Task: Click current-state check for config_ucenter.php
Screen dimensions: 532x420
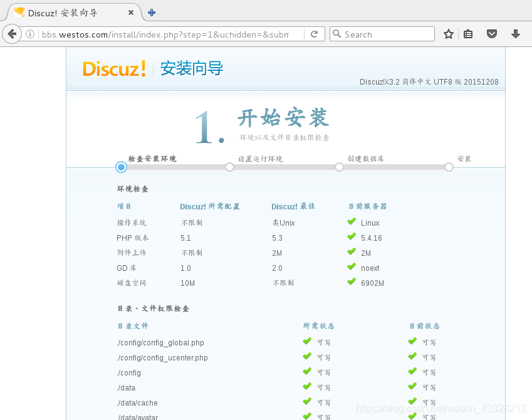Action: (412, 356)
